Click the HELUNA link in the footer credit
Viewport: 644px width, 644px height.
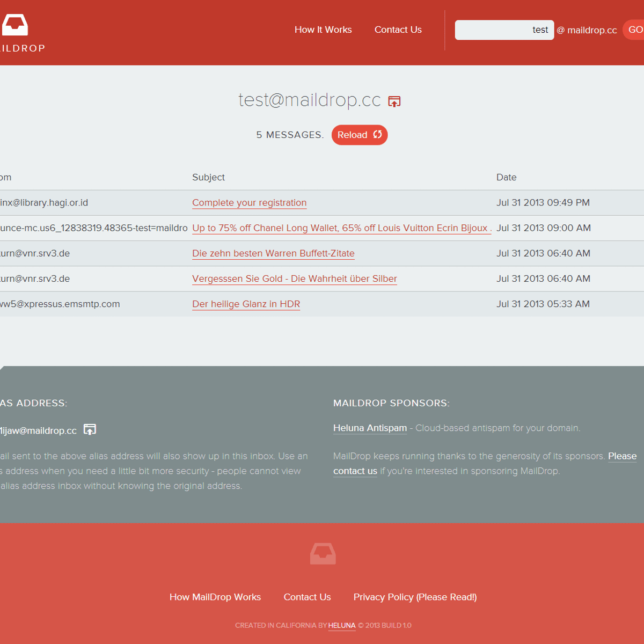tap(342, 626)
